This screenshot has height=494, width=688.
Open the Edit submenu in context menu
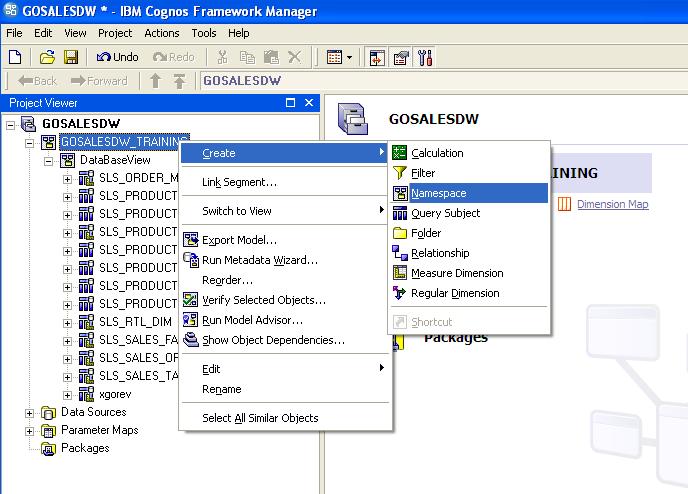(x=285, y=369)
